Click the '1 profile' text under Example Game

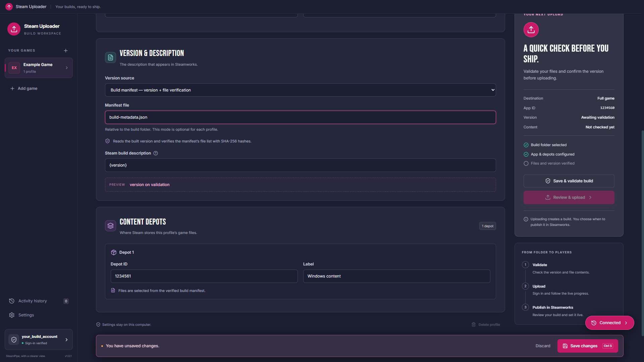pos(30,72)
